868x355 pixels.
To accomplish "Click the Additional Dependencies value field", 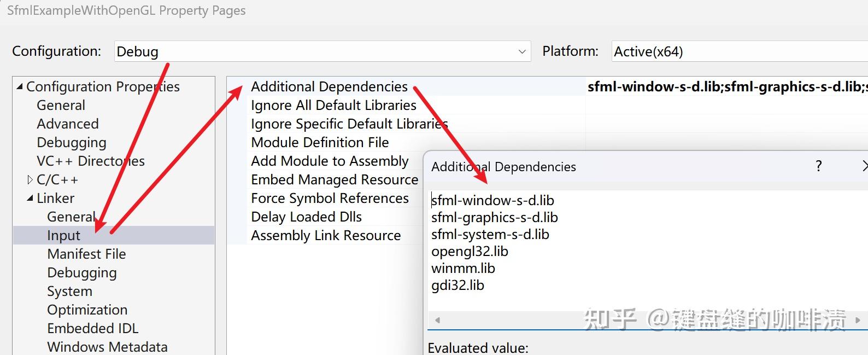I will 727,86.
